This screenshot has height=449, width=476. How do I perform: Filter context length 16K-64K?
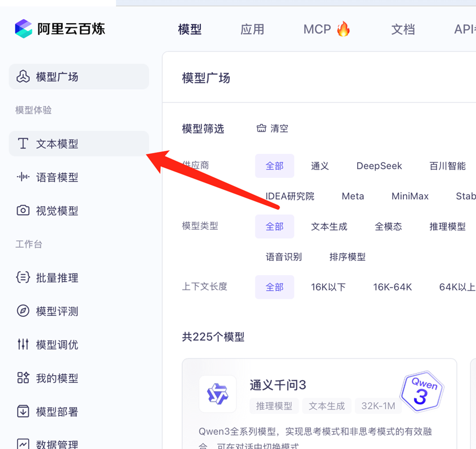tap(392, 287)
